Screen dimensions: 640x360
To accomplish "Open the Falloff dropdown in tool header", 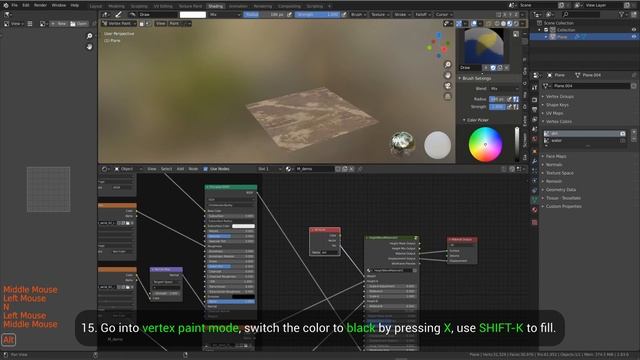I will point(422,15).
